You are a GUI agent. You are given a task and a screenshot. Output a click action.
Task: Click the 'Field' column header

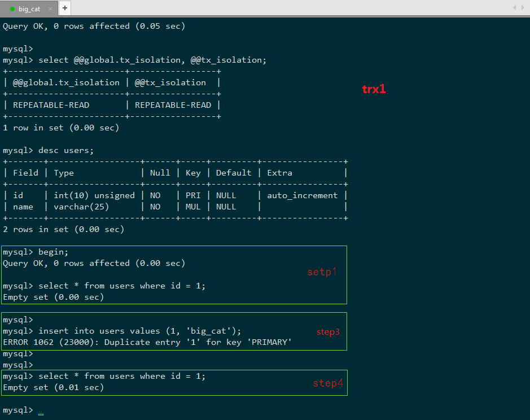point(25,173)
